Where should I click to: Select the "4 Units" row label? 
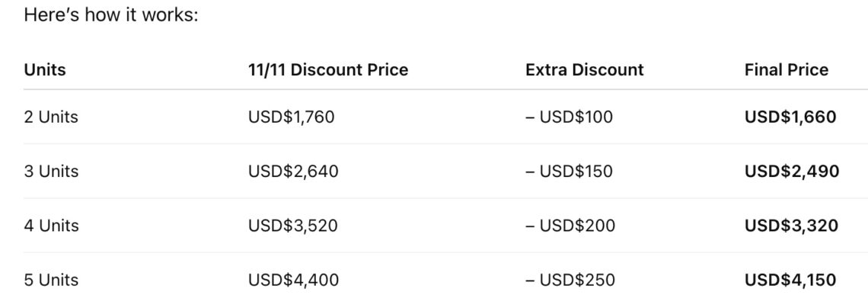(x=51, y=226)
